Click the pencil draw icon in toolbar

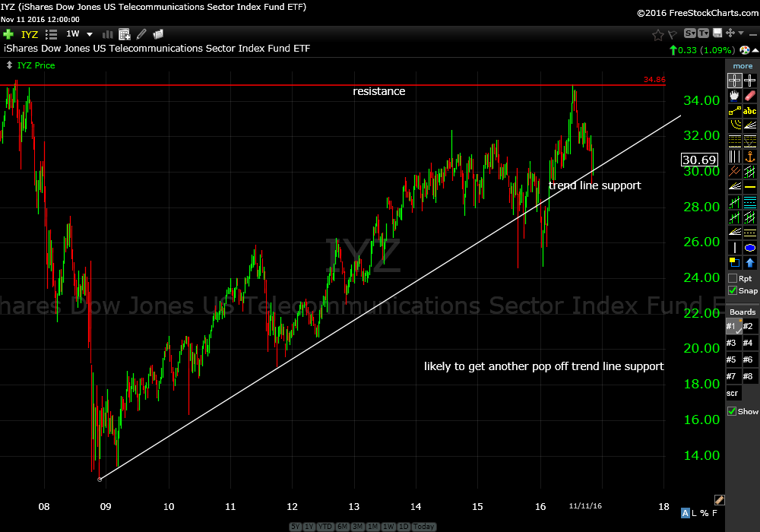141,34
